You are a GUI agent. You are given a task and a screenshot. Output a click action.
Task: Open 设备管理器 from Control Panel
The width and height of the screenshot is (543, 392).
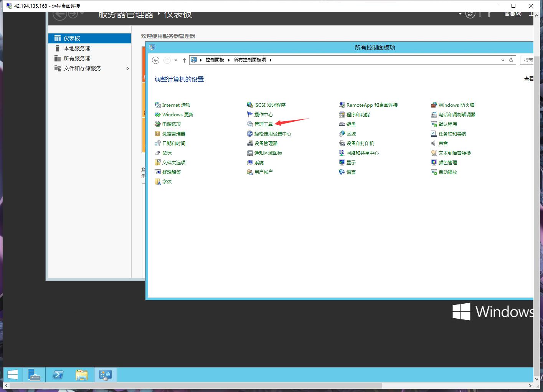tap(265, 143)
